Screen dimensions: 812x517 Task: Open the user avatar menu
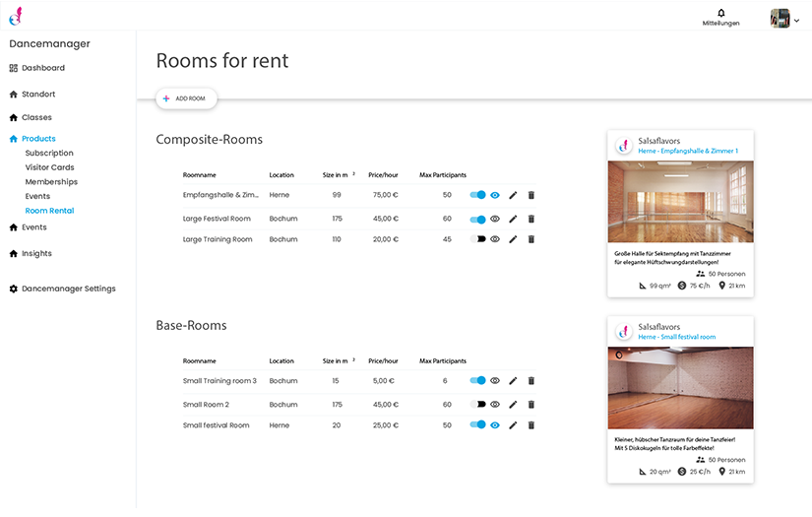pos(780,18)
